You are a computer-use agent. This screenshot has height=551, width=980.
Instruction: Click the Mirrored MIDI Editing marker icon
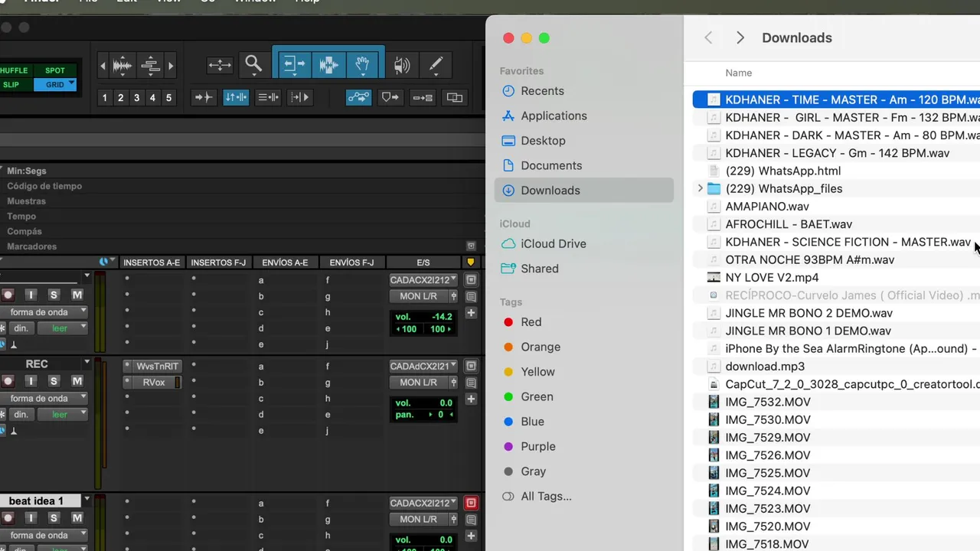point(390,97)
